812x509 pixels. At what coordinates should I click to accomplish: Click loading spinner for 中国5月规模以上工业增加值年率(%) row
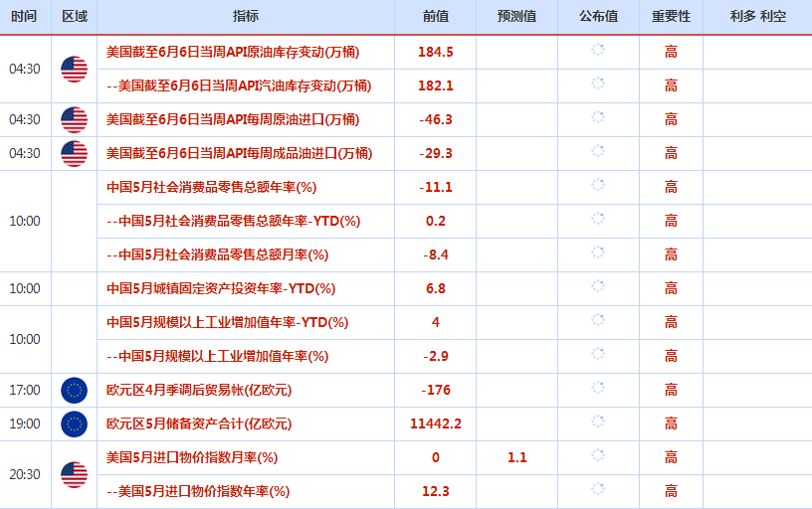598,354
